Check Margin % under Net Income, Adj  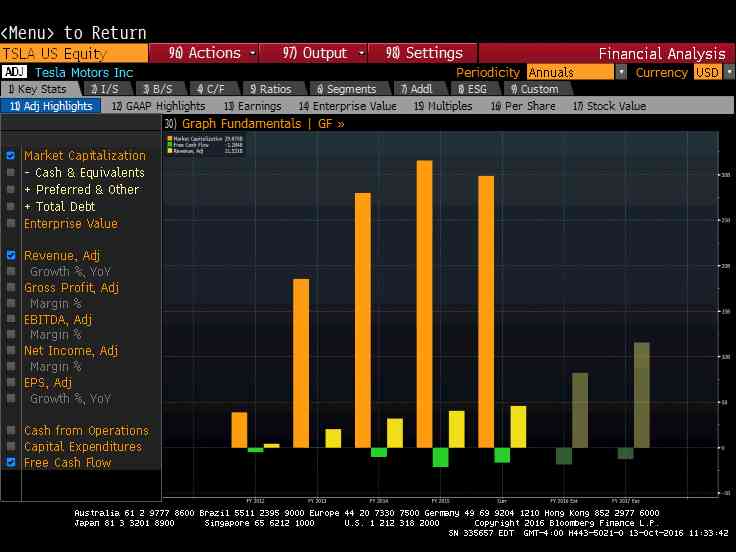[11, 367]
